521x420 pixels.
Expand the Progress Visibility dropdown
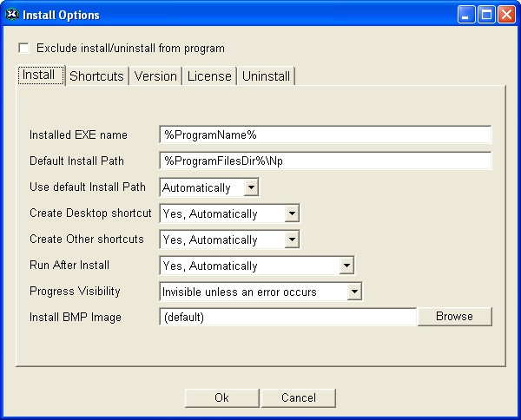coord(354,292)
